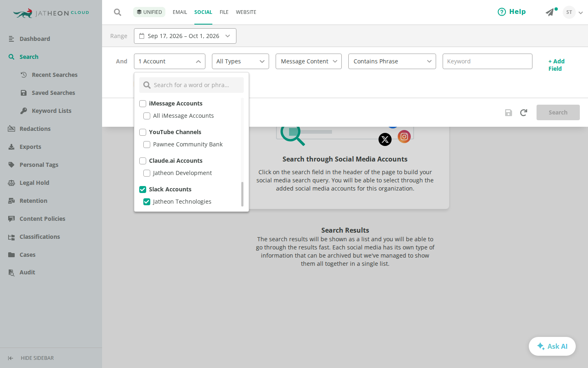Go to Personal Tags
The height and width of the screenshot is (368, 588).
coord(39,165)
